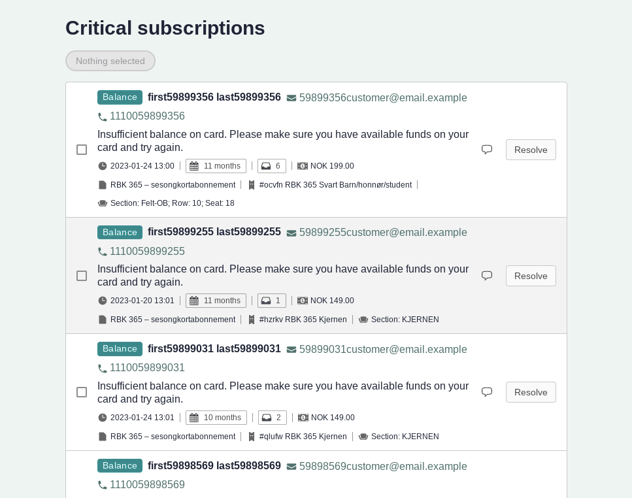The image size is (632, 498).
Task: Click phone icon next to 1110059899255
Action: point(102,252)
